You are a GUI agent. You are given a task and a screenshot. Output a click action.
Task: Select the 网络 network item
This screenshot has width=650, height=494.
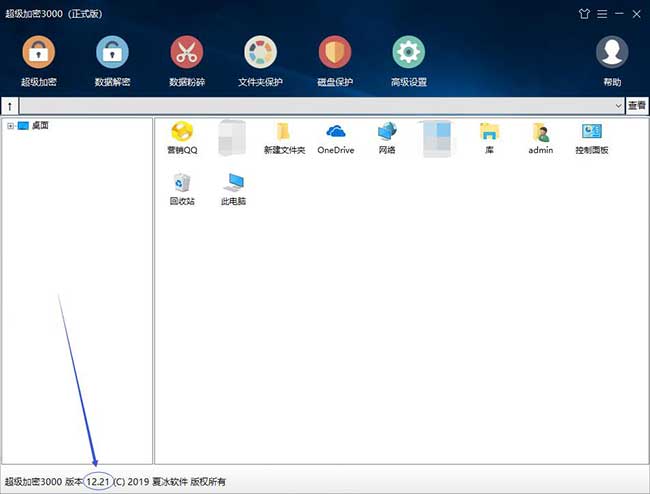(x=387, y=138)
